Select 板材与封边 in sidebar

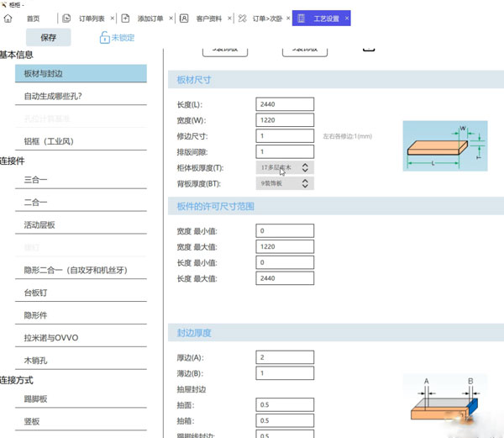[81, 74]
